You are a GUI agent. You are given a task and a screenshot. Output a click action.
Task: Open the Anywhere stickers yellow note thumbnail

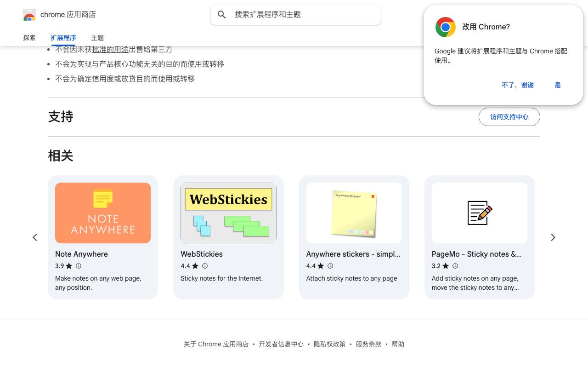pos(354,213)
